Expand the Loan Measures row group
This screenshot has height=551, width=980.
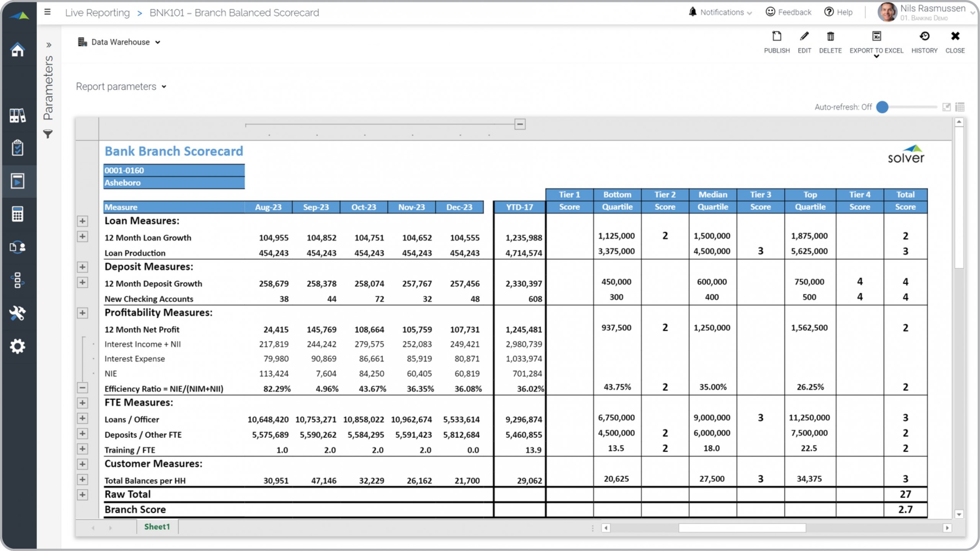tap(82, 221)
